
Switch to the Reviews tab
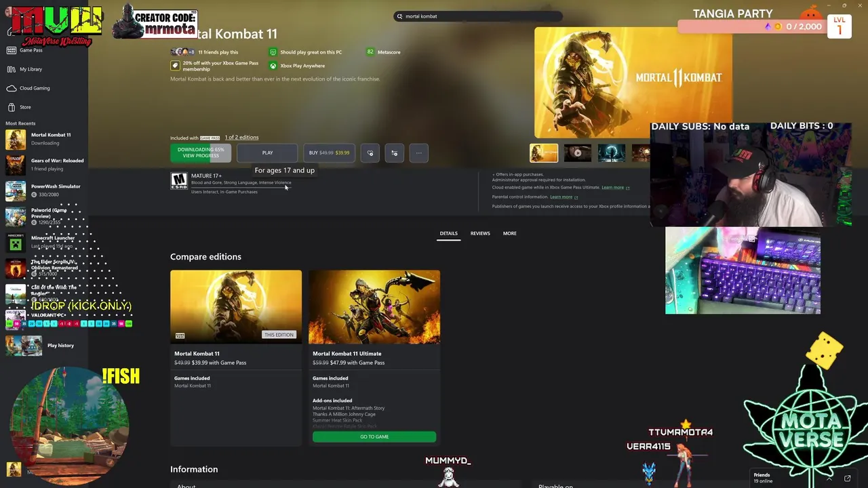tap(480, 234)
